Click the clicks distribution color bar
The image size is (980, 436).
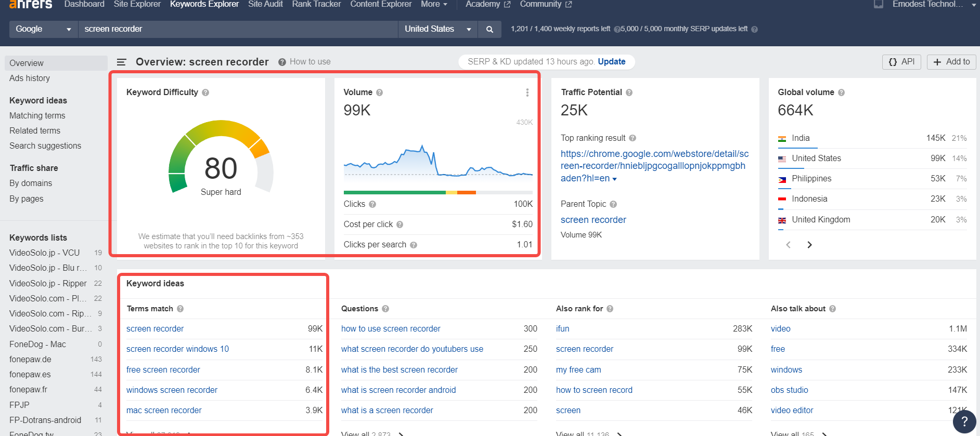click(438, 193)
